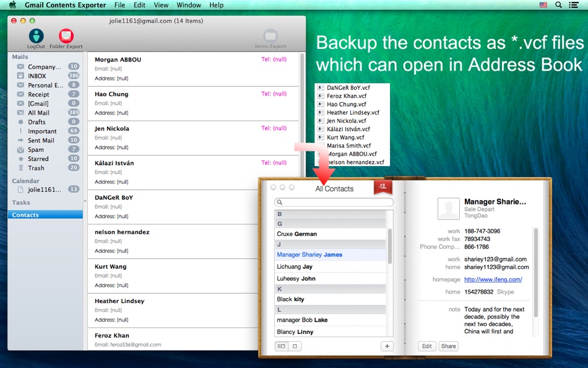The height and width of the screenshot is (368, 588).
Task: Select manager Bob Lake in All Contacts
Action: click(331, 320)
